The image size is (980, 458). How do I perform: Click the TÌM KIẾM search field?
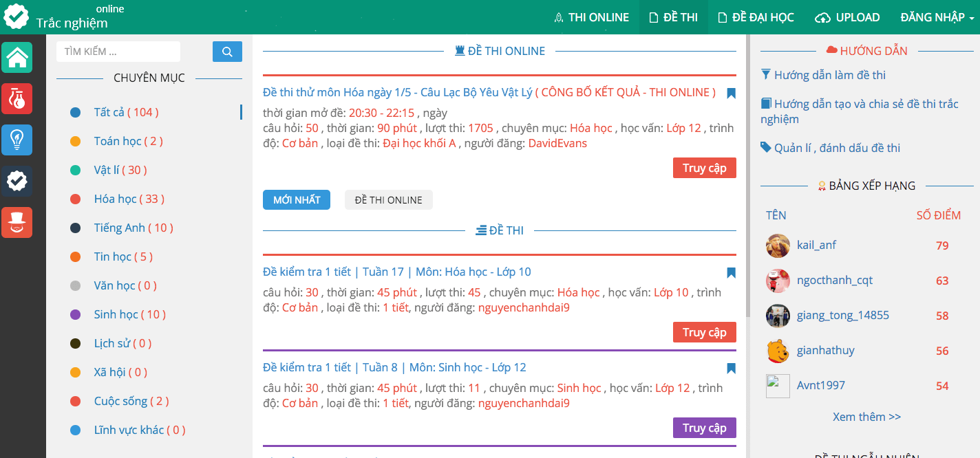118,52
